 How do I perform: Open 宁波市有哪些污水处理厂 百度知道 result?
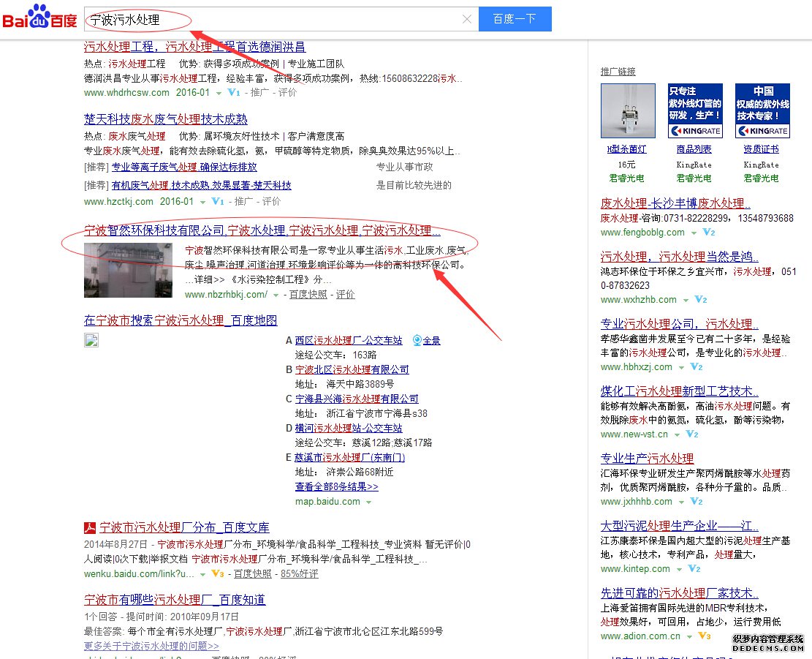click(175, 600)
